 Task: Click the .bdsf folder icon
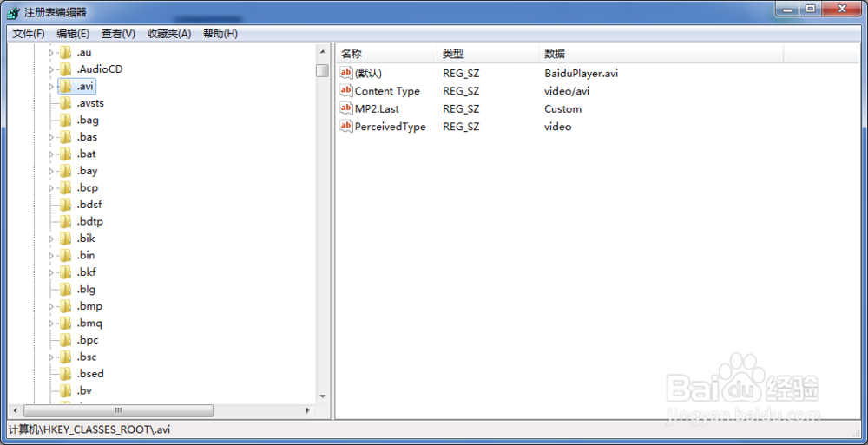(66, 205)
